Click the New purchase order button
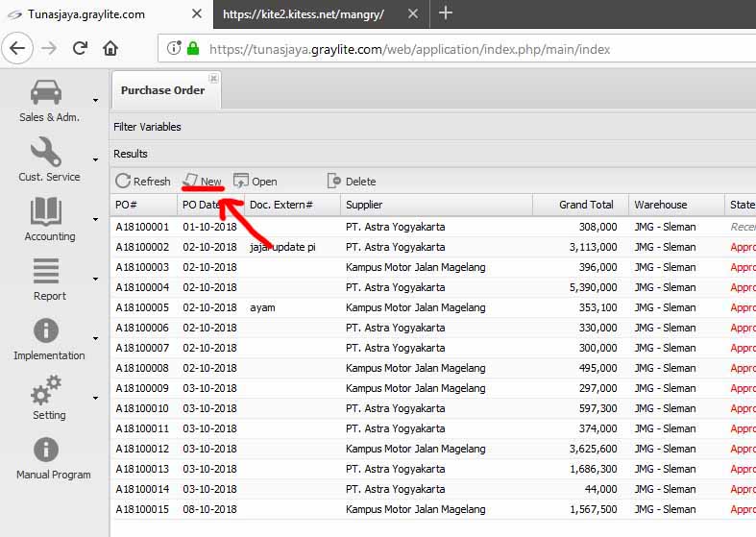The image size is (756, 537). click(x=203, y=182)
